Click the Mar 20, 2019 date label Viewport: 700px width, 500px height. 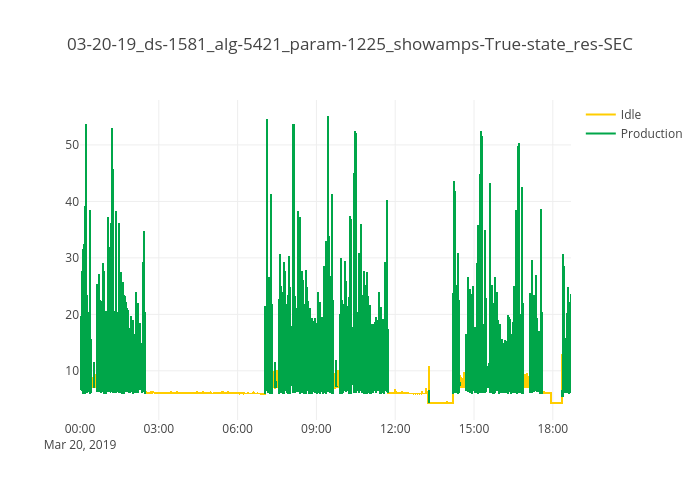click(80, 445)
